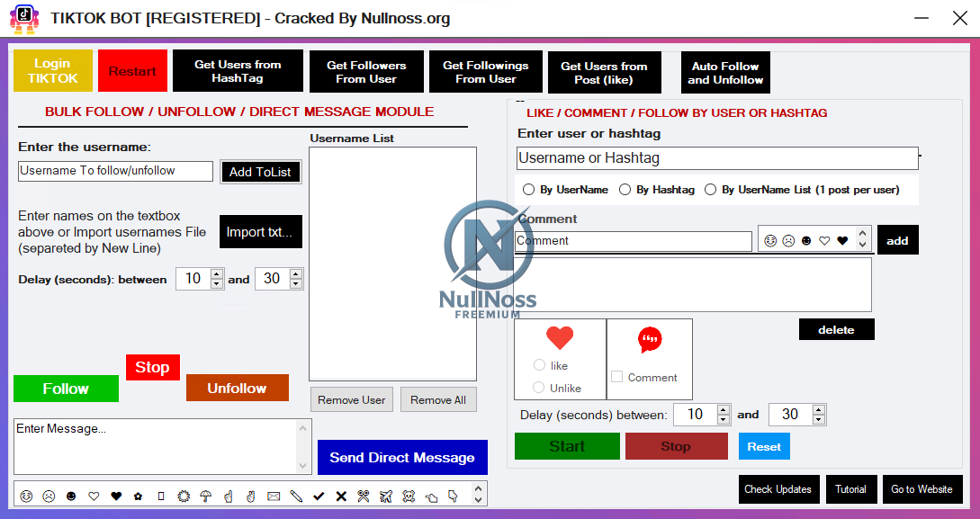
Task: Click the envelope emoji in bottom strip
Action: coord(272,495)
